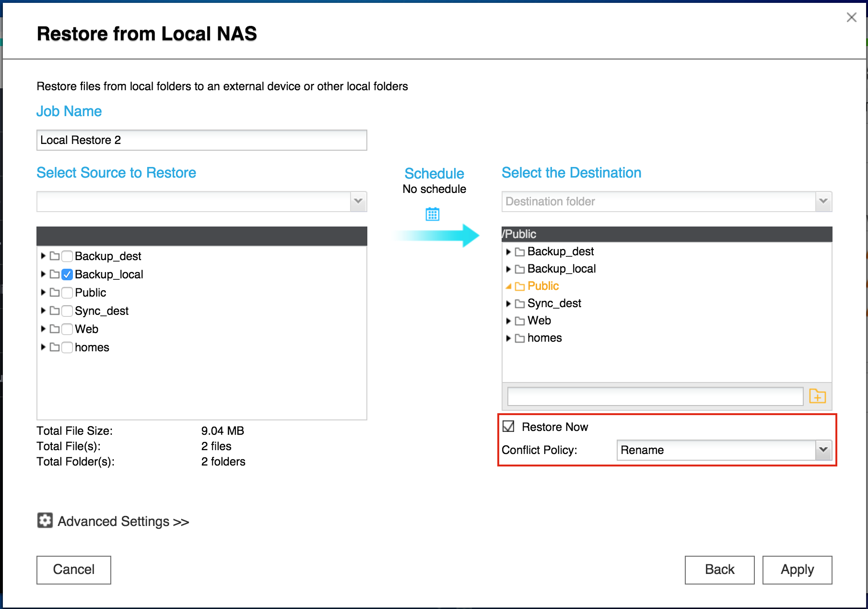Image resolution: width=868 pixels, height=609 pixels.
Task: Click the destination Backup_dest folder icon
Action: point(519,252)
